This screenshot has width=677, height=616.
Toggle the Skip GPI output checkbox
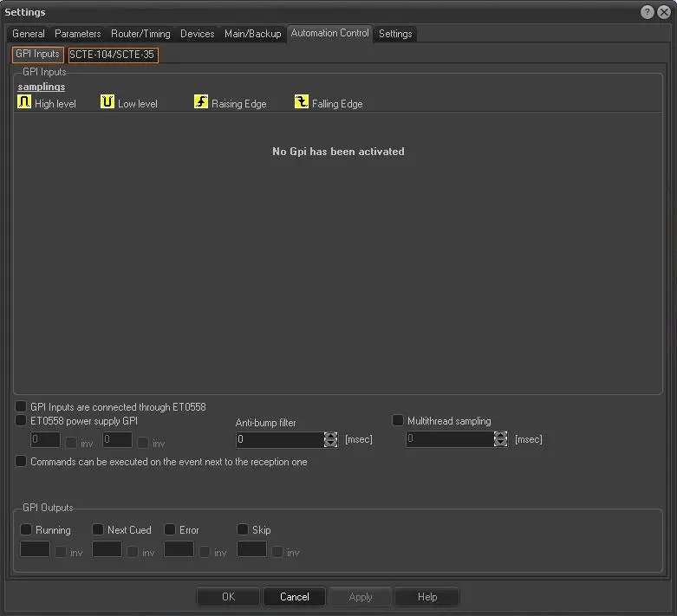click(243, 529)
